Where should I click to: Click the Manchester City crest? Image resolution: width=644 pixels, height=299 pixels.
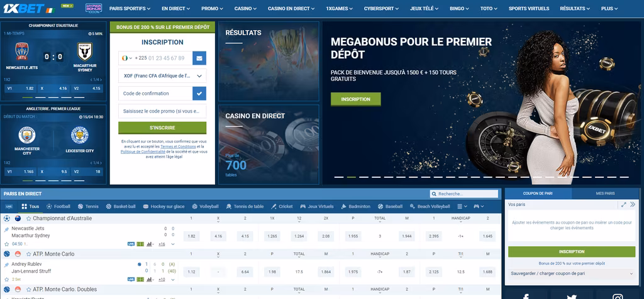(x=27, y=135)
